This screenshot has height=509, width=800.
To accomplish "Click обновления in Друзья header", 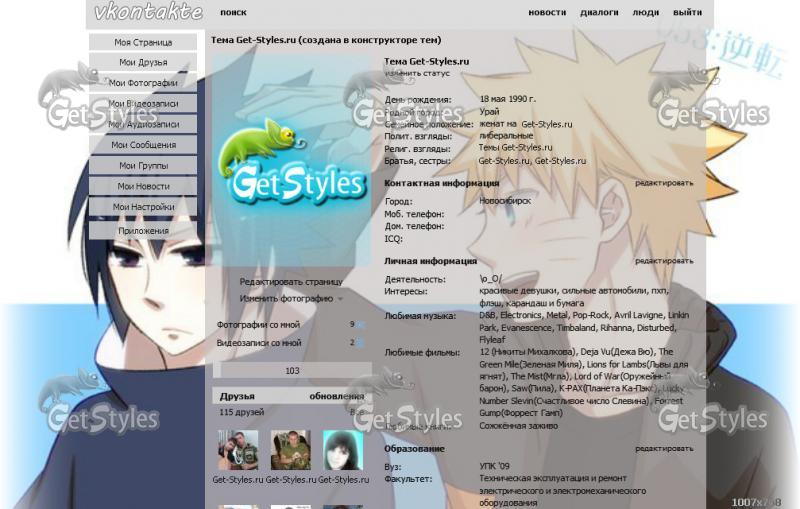I will (337, 396).
